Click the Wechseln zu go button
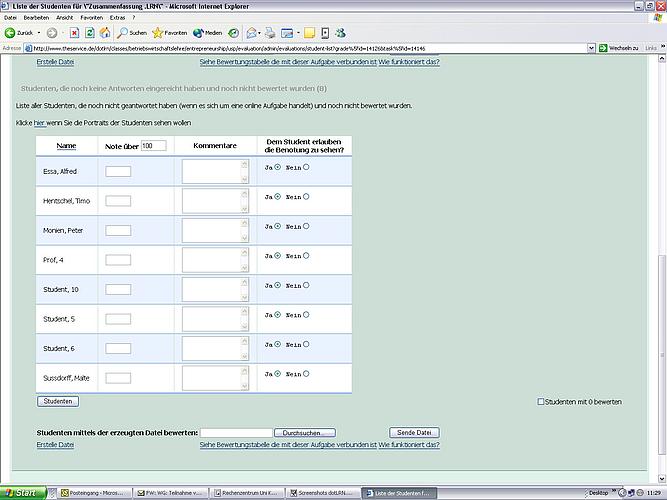This screenshot has height=500, width=667. (619, 48)
